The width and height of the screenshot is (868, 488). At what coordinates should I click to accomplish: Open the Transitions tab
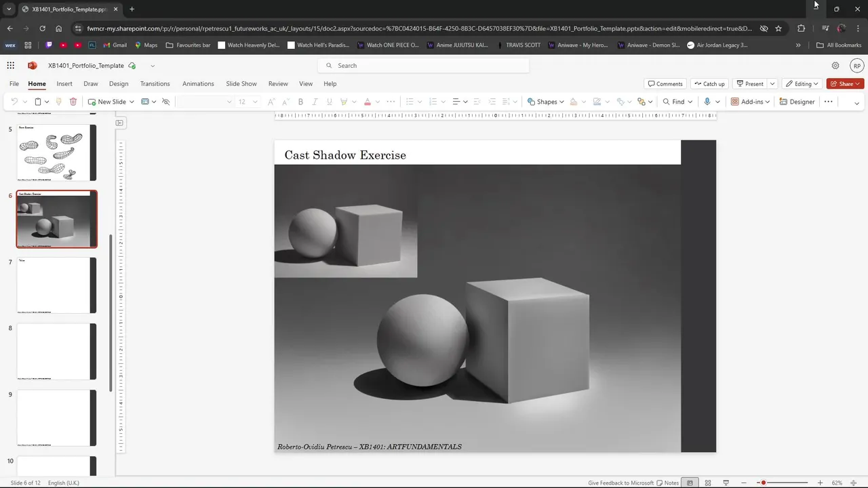tap(155, 84)
